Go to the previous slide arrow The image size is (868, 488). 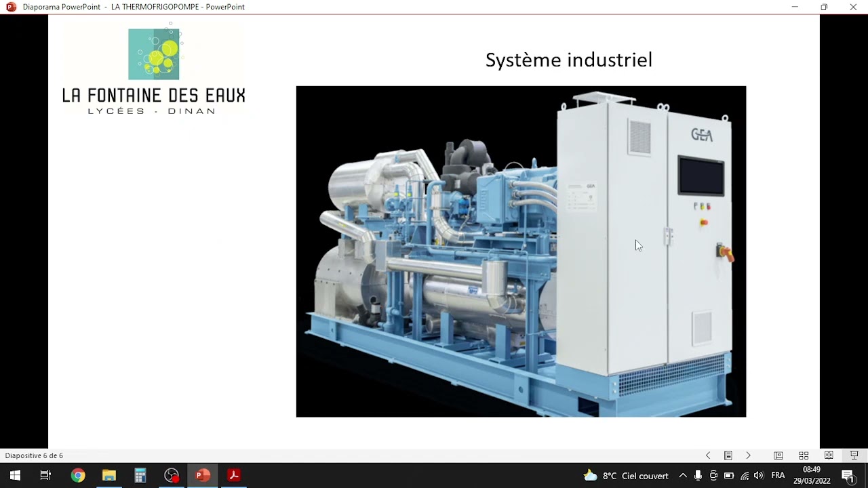tap(708, 455)
